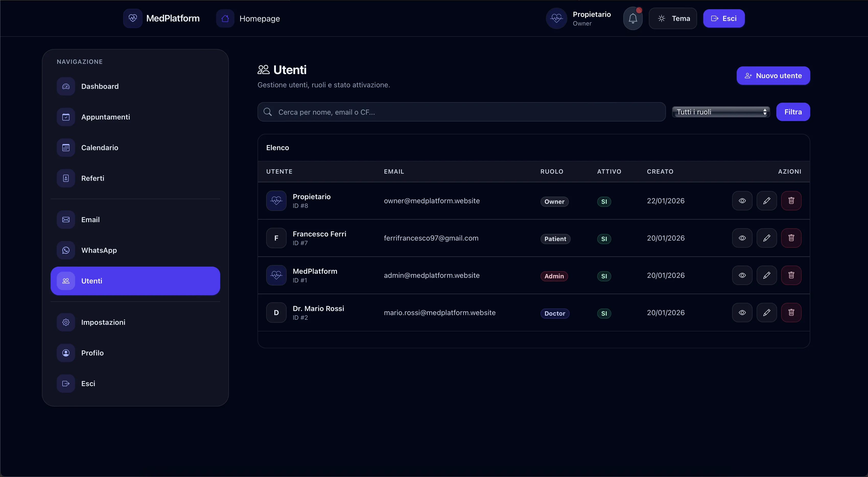
Task: Click Dr. Mario Rossi's D avatar
Action: [x=276, y=313]
